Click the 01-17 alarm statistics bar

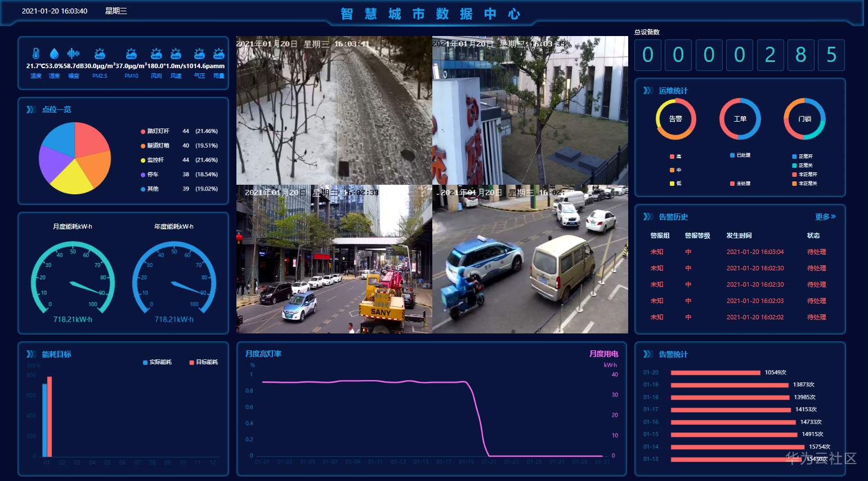[x=731, y=410]
